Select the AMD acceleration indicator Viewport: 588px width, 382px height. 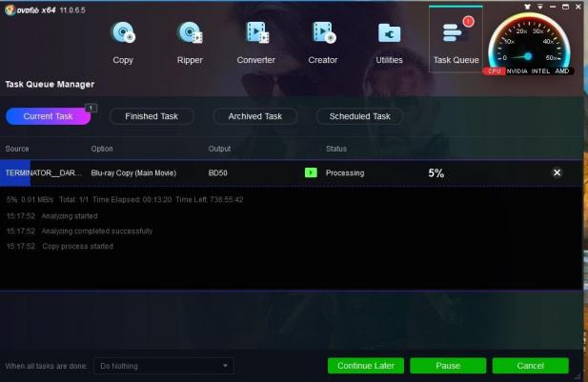pos(561,70)
